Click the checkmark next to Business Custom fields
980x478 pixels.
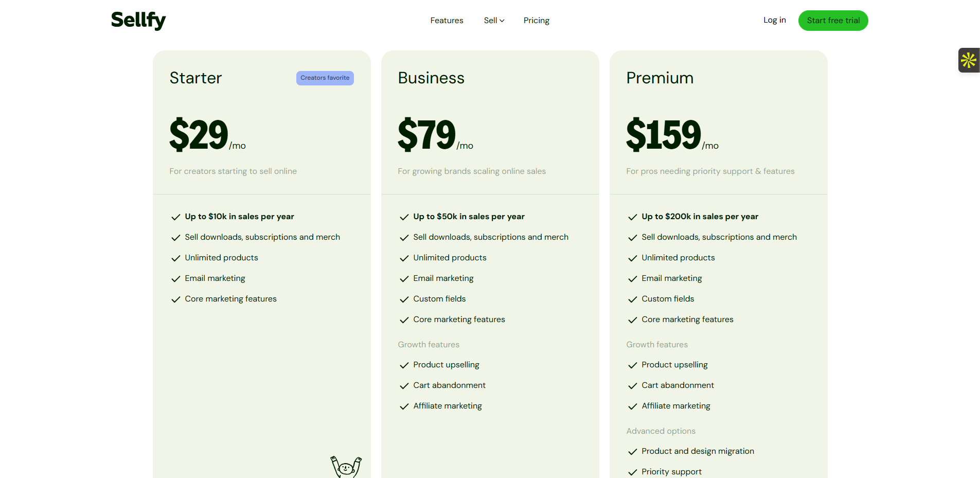coord(404,299)
